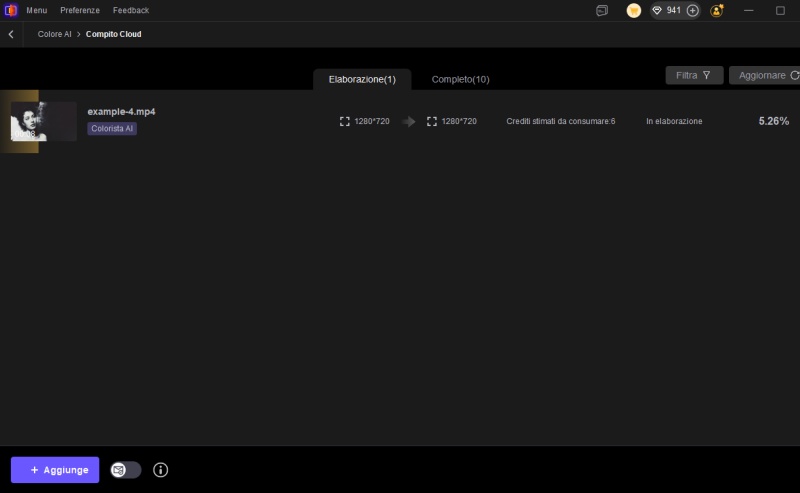The image size is (800, 493).
Task: Toggle the email notification switch
Action: pyautogui.click(x=125, y=470)
